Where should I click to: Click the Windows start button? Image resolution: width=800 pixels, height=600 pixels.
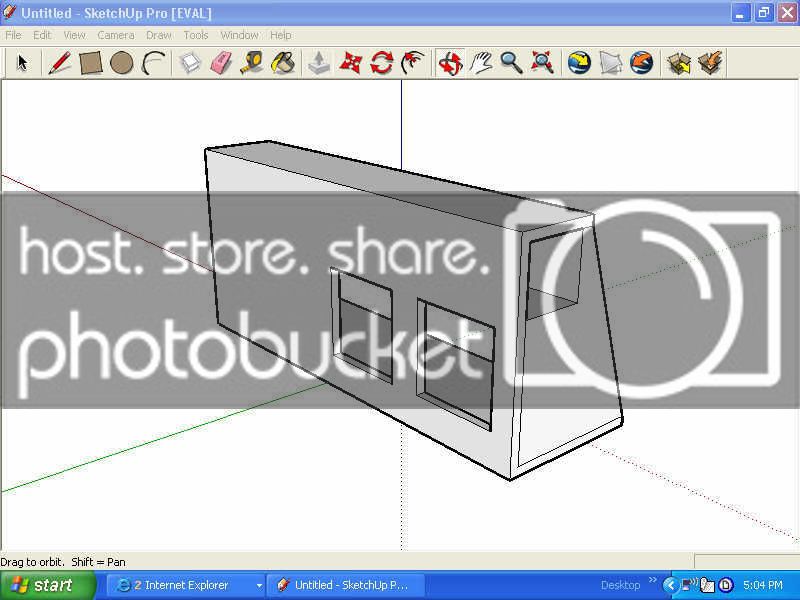point(47,585)
